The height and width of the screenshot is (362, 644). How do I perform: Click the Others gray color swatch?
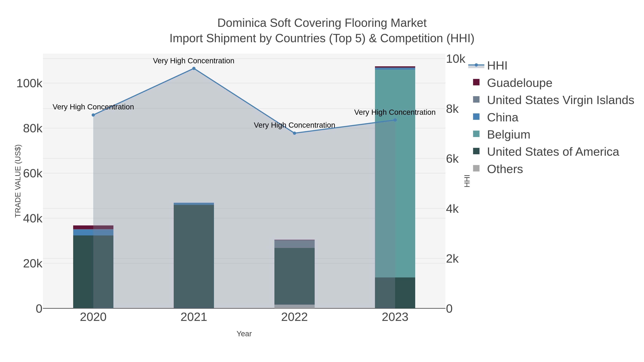tap(476, 168)
